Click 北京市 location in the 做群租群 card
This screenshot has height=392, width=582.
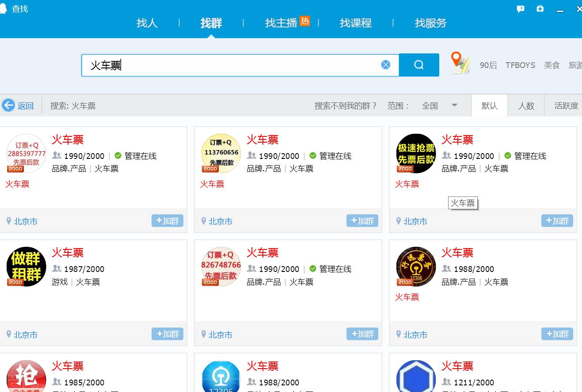26,335
